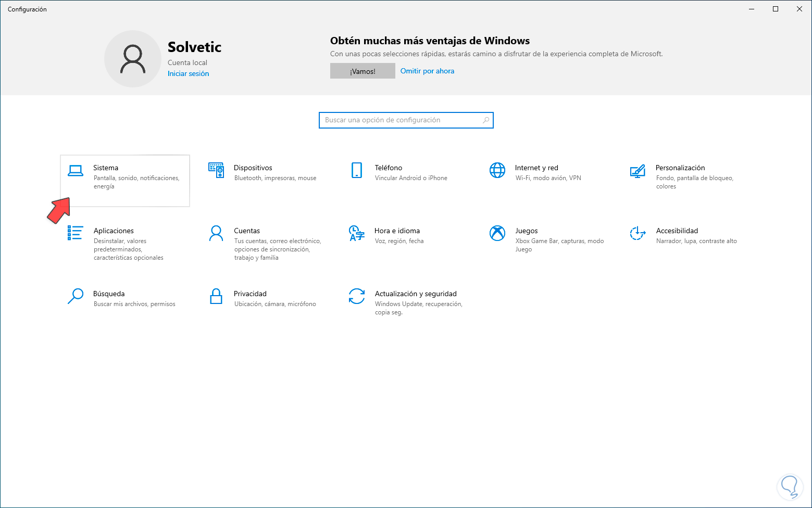Click the 'Vincular Android o iPhone' description

tap(411, 178)
